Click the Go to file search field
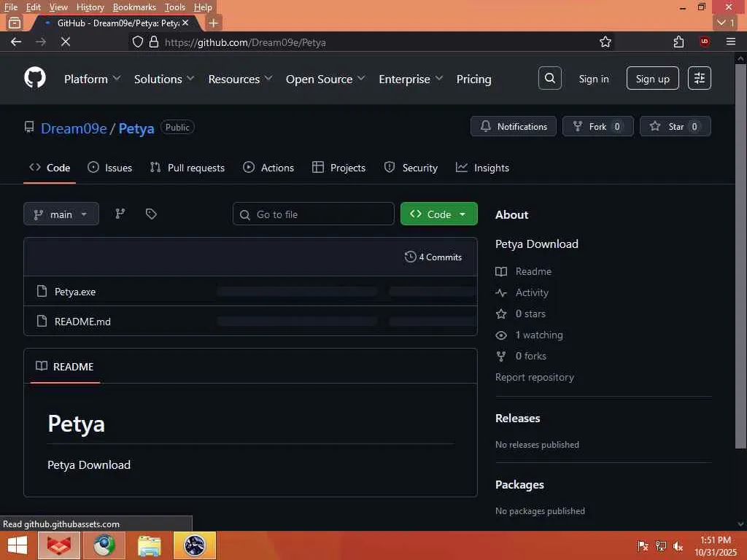 [314, 214]
